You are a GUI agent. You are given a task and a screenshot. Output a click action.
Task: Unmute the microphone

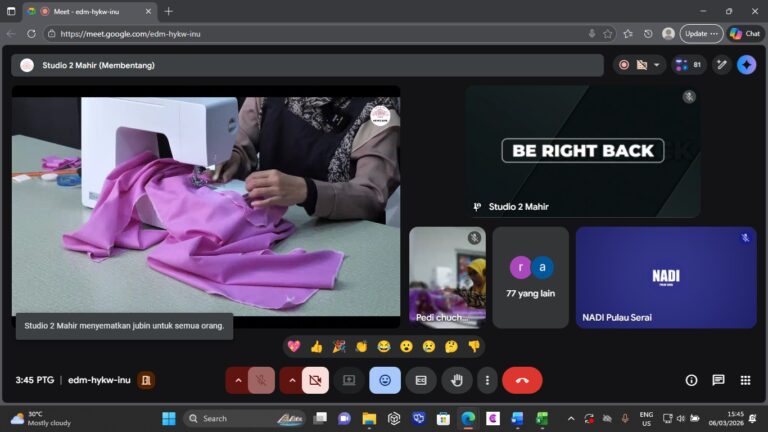(261, 380)
